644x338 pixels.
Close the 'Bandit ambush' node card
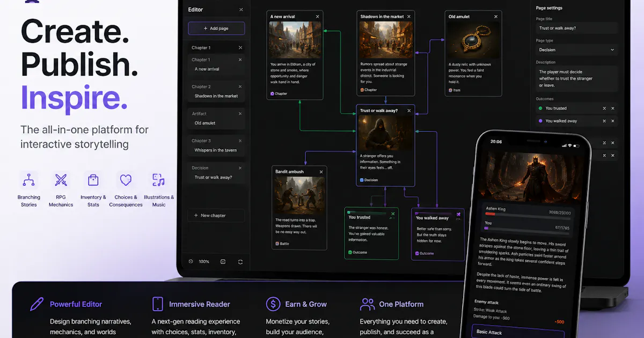point(321,172)
